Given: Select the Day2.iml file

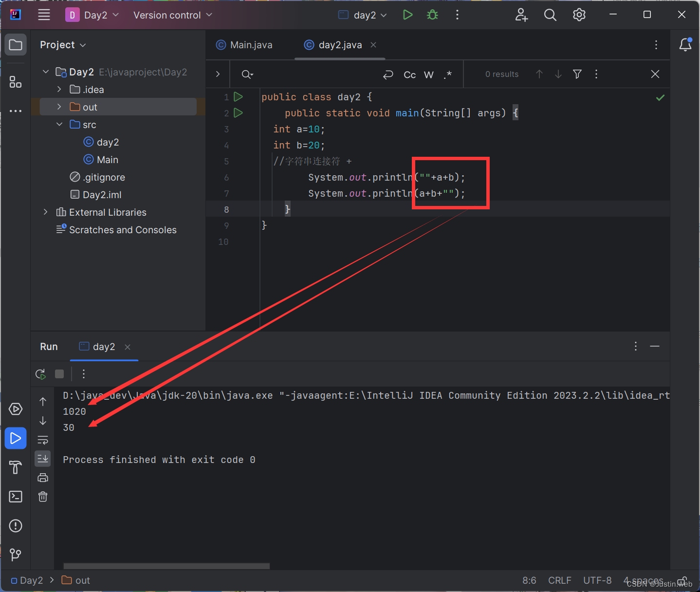Looking at the screenshot, I should click(x=96, y=195).
